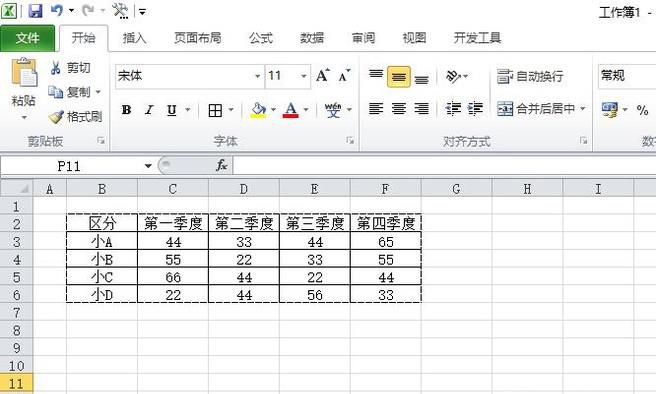The height and width of the screenshot is (394, 656).
Task: Click the borders icon
Action: tap(215, 110)
